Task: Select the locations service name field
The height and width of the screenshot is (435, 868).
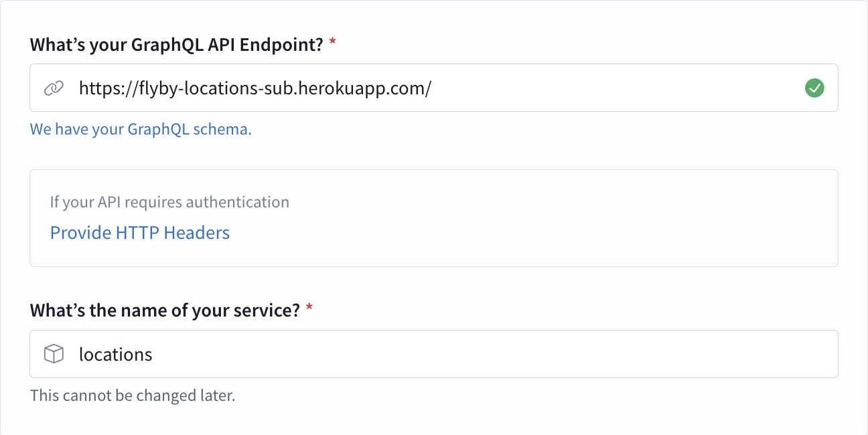Action: (x=434, y=353)
